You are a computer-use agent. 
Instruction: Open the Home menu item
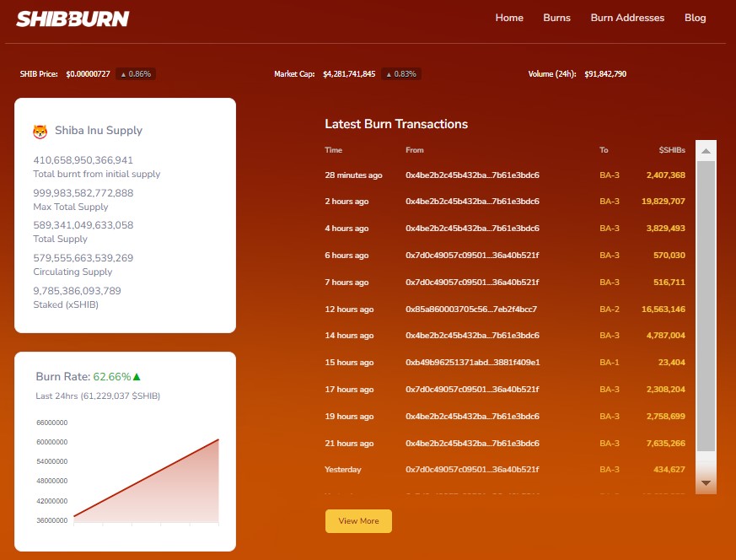click(x=509, y=18)
